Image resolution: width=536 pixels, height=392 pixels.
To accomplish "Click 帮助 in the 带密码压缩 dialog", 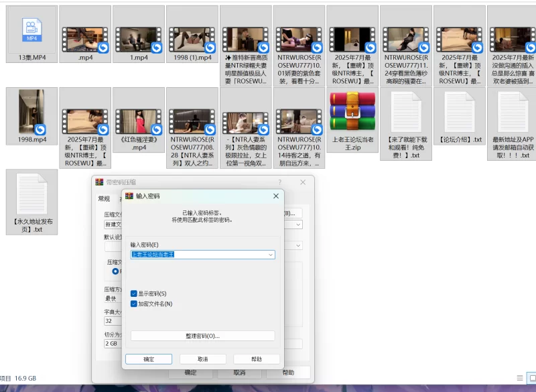I will point(288,373).
